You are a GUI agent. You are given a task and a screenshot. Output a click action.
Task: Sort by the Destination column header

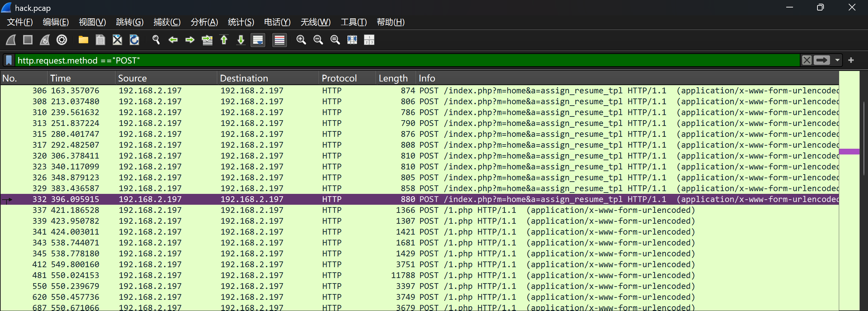(x=268, y=78)
